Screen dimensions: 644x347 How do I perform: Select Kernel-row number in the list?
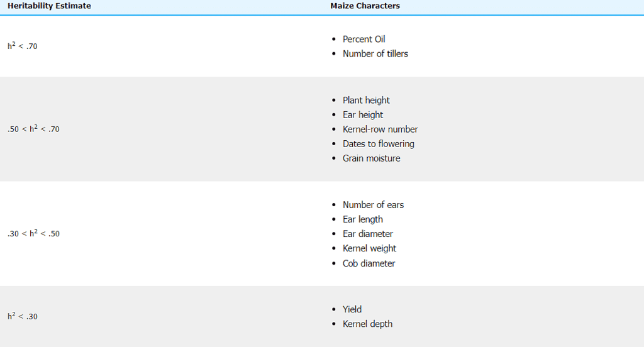tap(380, 129)
